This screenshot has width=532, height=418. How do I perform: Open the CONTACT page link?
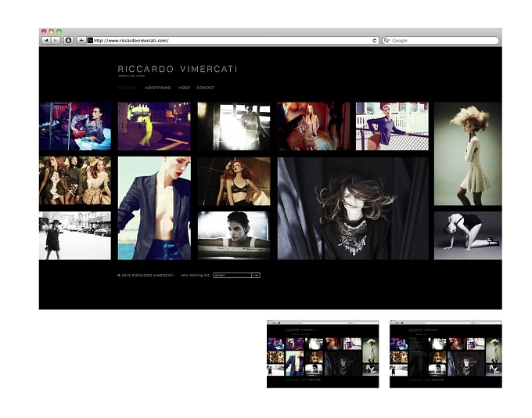[x=206, y=88]
